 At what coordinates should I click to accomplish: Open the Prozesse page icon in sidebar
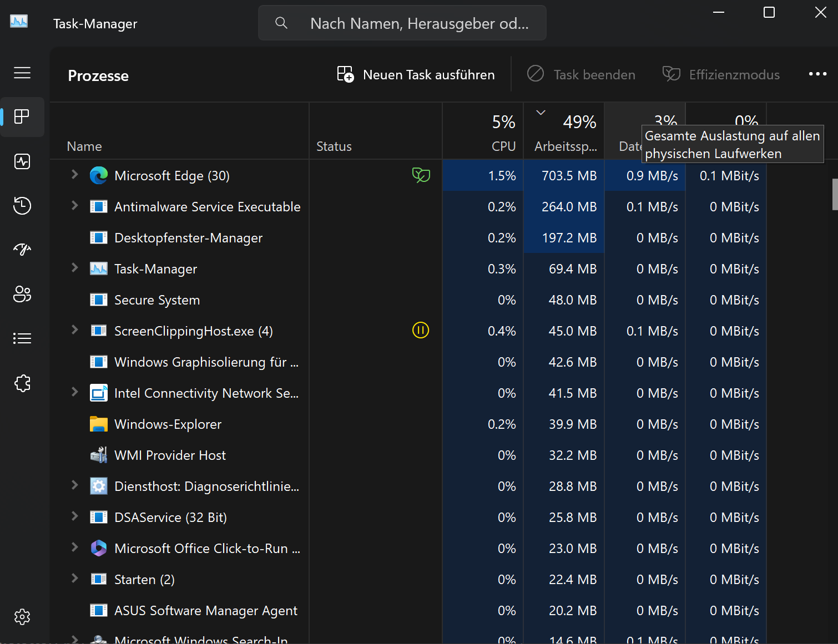pyautogui.click(x=22, y=116)
